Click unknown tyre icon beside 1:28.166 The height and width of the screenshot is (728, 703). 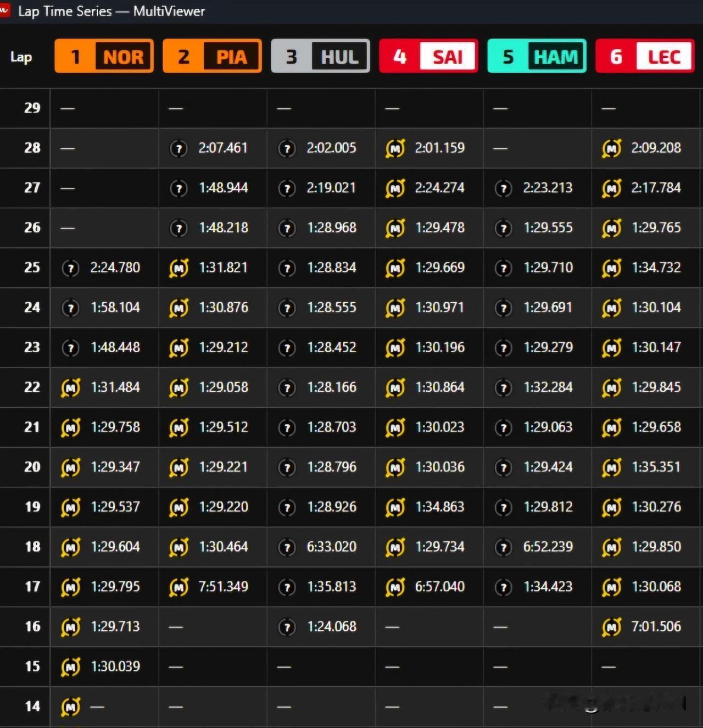(287, 388)
